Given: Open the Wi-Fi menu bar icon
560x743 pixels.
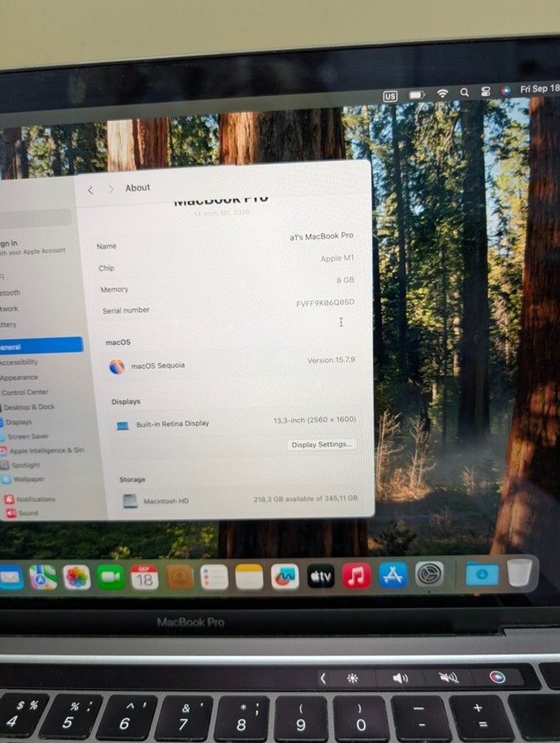Looking at the screenshot, I should pyautogui.click(x=443, y=93).
